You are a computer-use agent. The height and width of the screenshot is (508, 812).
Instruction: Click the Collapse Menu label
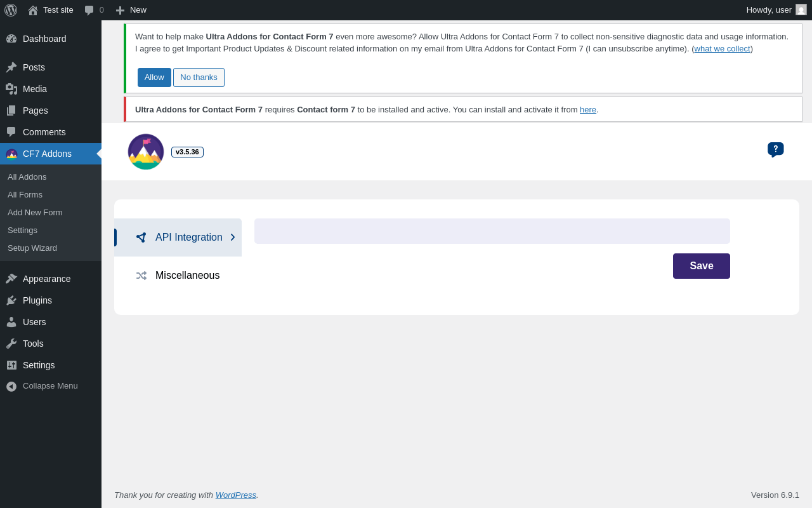pos(50,386)
